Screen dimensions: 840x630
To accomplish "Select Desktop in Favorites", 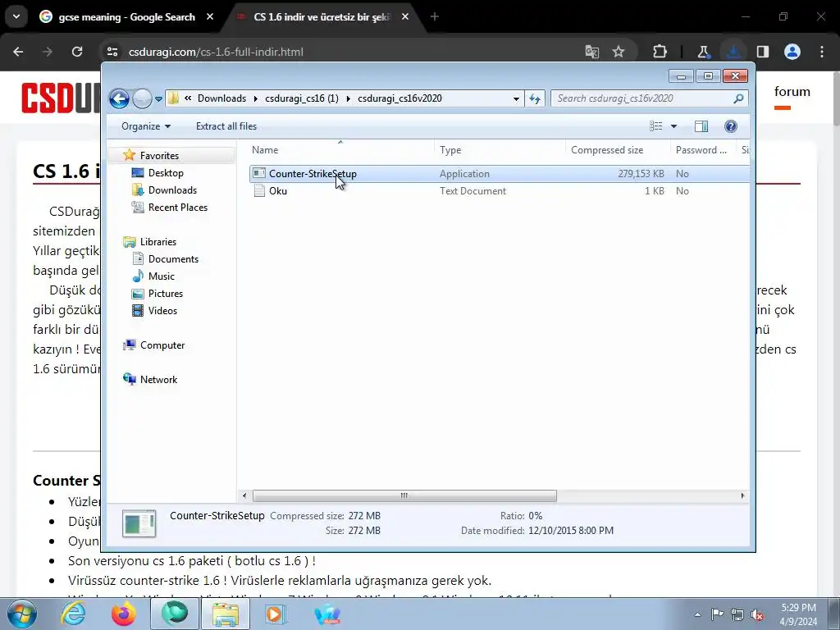I will (x=166, y=173).
